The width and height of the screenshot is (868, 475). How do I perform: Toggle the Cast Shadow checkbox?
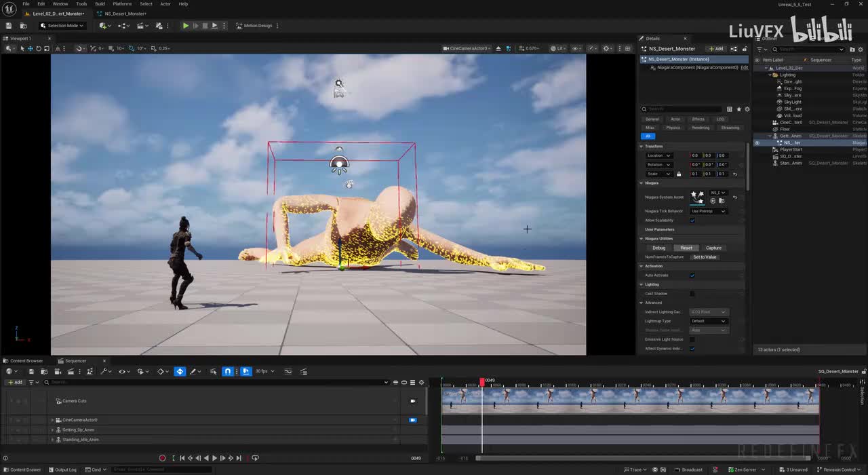pyautogui.click(x=692, y=294)
